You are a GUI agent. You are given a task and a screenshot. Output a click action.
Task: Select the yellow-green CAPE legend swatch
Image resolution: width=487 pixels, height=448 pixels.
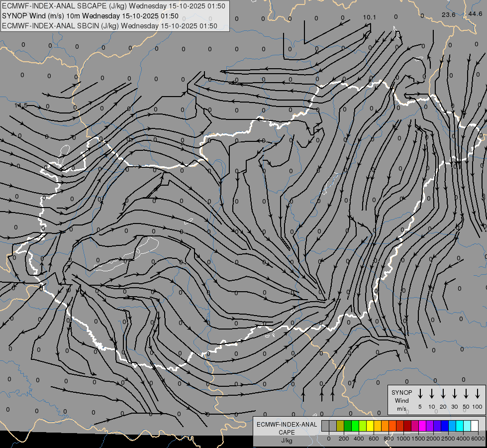363,426
